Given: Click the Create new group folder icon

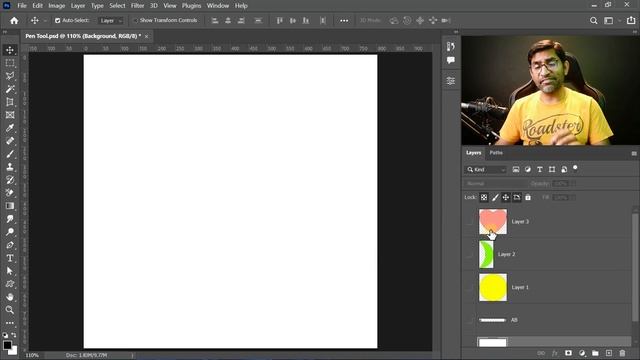Looking at the screenshot, I should [x=595, y=353].
